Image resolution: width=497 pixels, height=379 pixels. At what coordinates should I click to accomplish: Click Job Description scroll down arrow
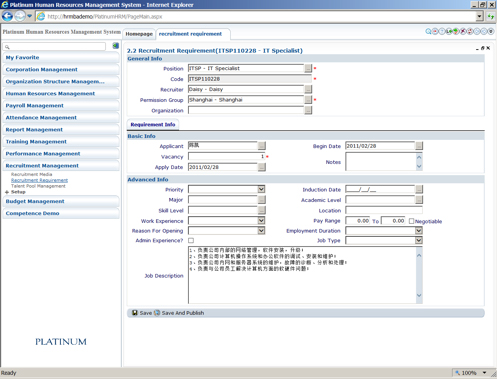pyautogui.click(x=419, y=295)
